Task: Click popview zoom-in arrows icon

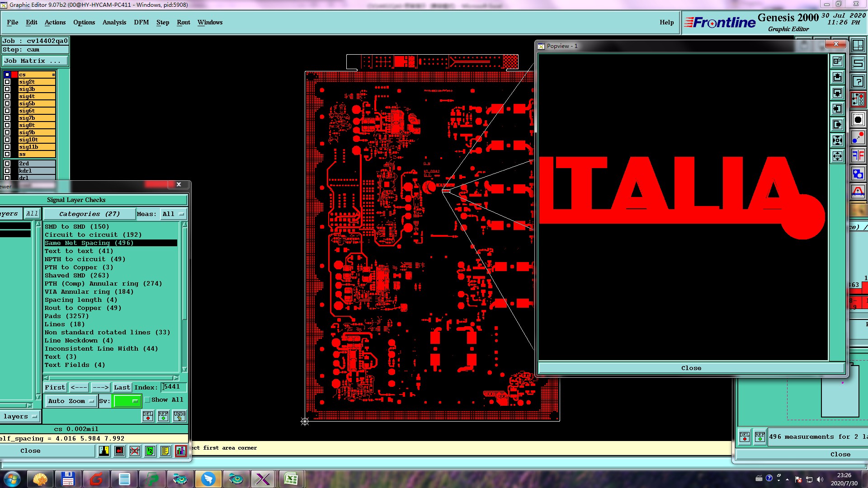Action: [x=837, y=141]
